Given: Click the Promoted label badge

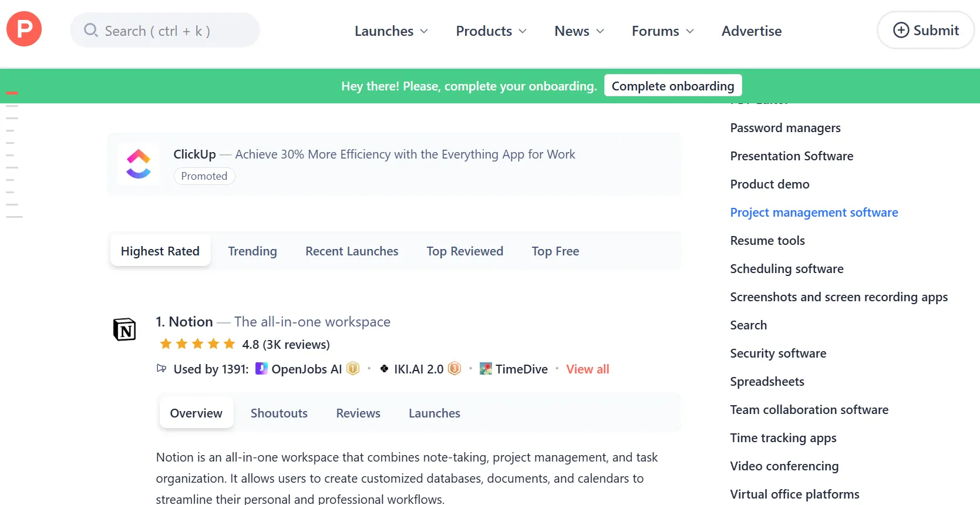Looking at the screenshot, I should (204, 176).
